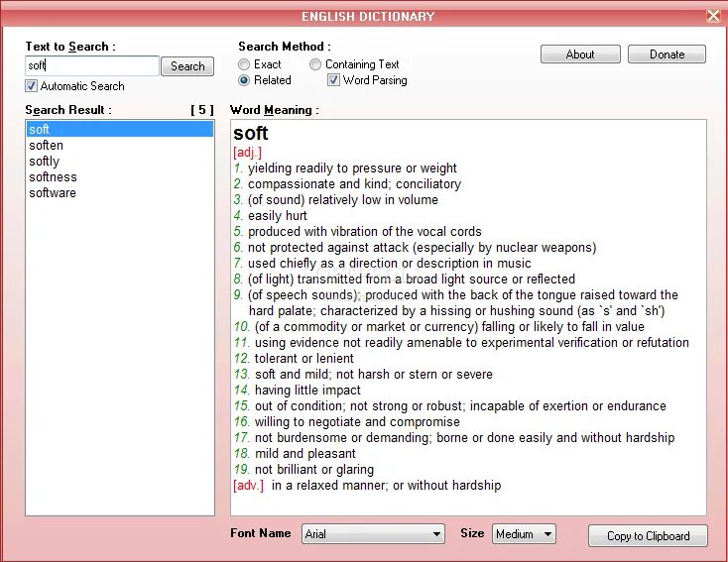Click definition 'not brilliant or glaring'
The height and width of the screenshot is (562, 728).
pos(314,469)
